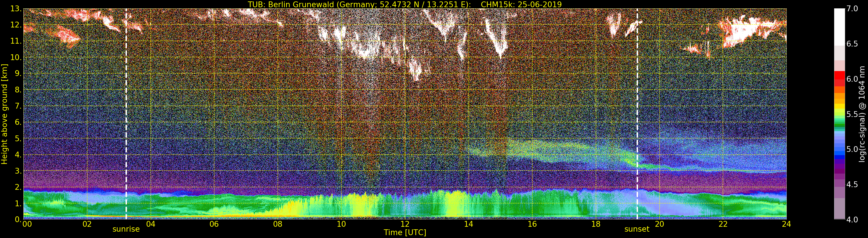Select the 5 km tick on the height axis
This screenshot has width=868, height=238.
[18, 139]
